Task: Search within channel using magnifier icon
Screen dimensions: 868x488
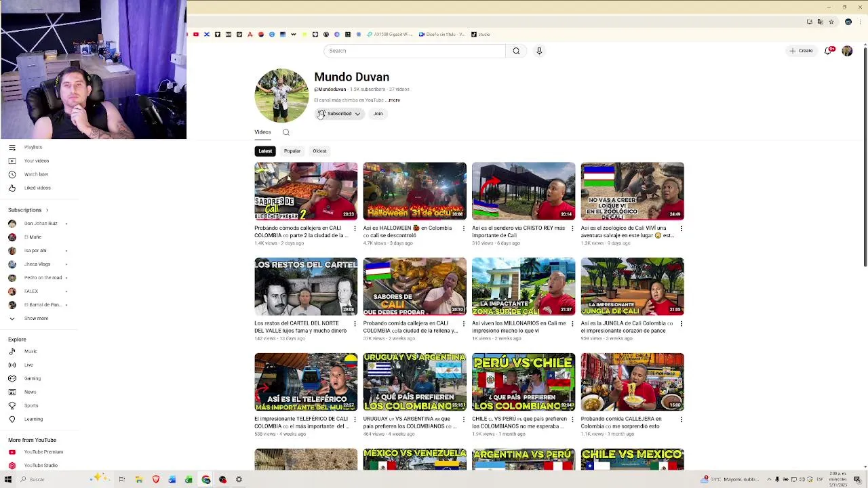Action: click(x=286, y=132)
